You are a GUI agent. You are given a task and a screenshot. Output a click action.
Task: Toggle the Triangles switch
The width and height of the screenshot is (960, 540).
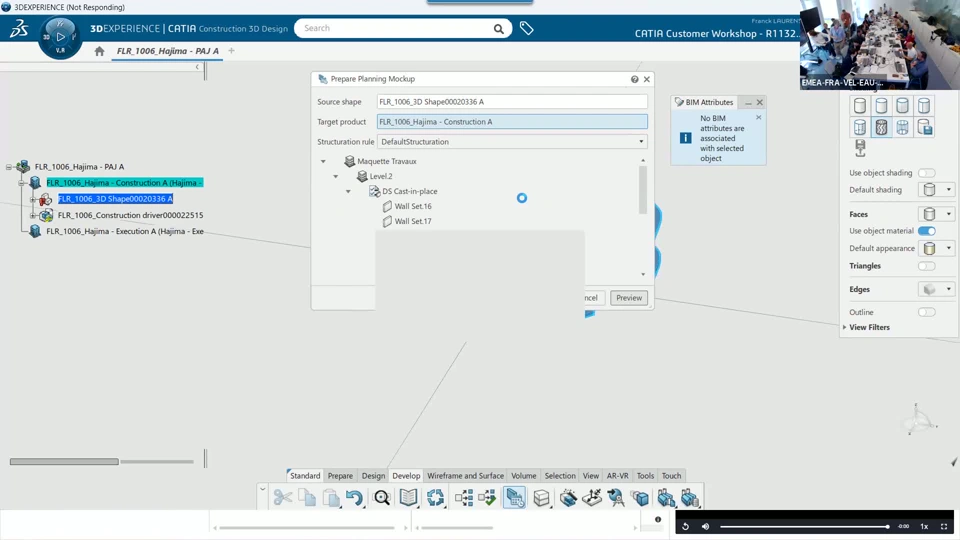tap(926, 266)
